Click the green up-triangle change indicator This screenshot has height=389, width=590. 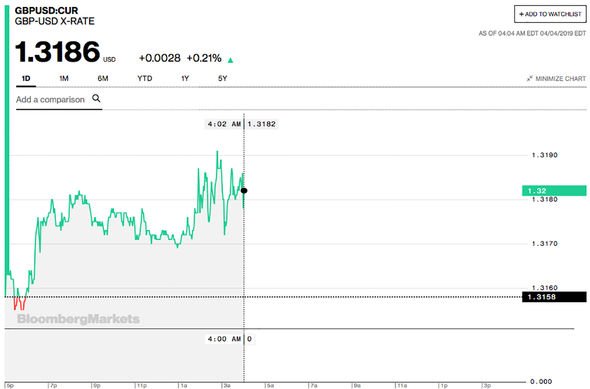[231, 60]
